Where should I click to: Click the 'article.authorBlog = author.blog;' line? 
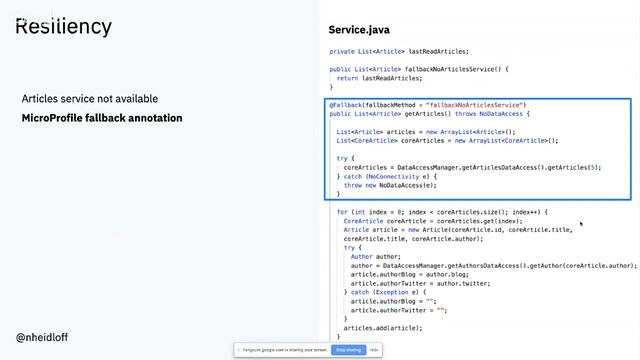[410, 275]
